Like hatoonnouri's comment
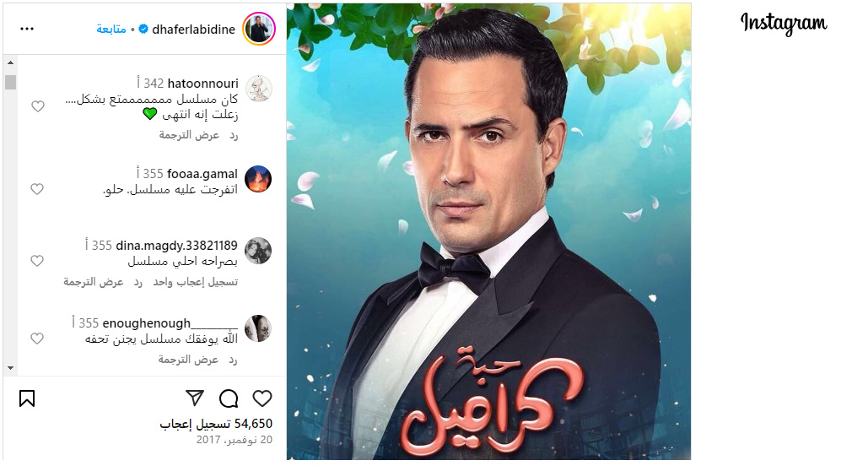Viewport: 868px width, 466px height. pos(38,106)
